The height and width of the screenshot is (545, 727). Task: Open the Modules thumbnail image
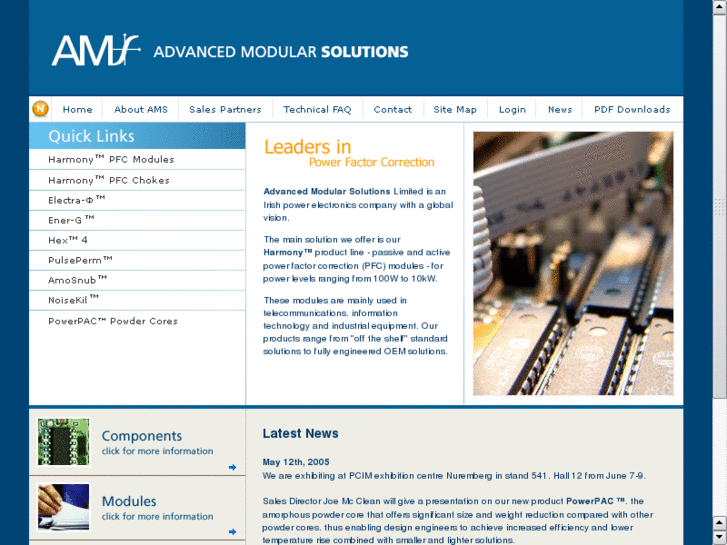coord(64,507)
